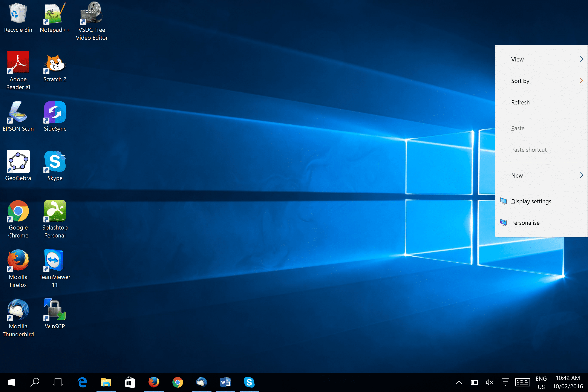Open Chrome from the taskbar
The height and width of the screenshot is (392, 588).
178,382
